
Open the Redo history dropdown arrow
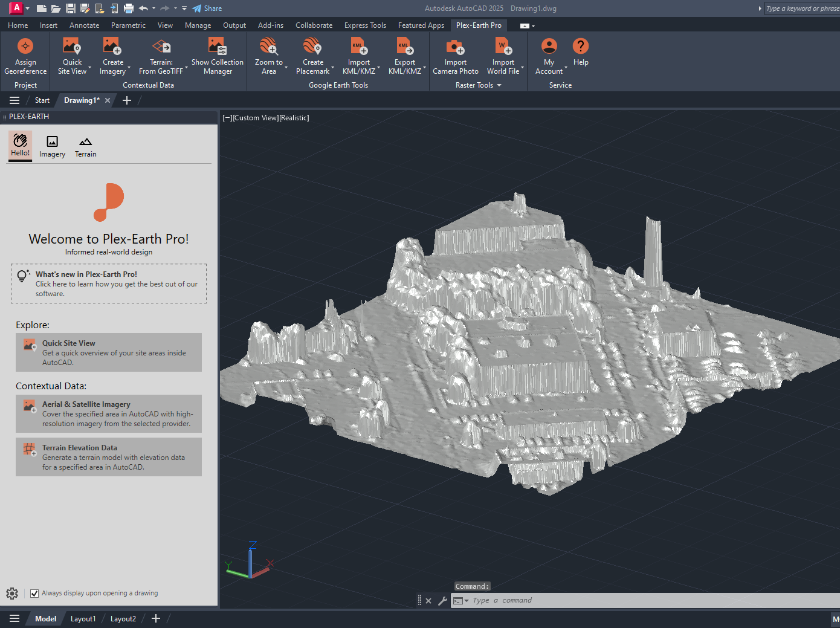tap(175, 8)
